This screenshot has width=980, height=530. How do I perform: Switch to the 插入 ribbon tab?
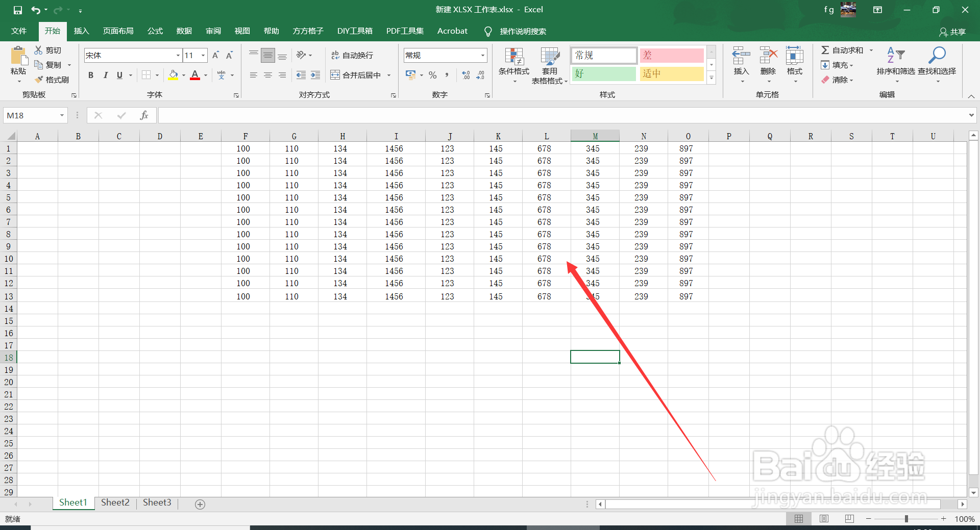(x=81, y=31)
